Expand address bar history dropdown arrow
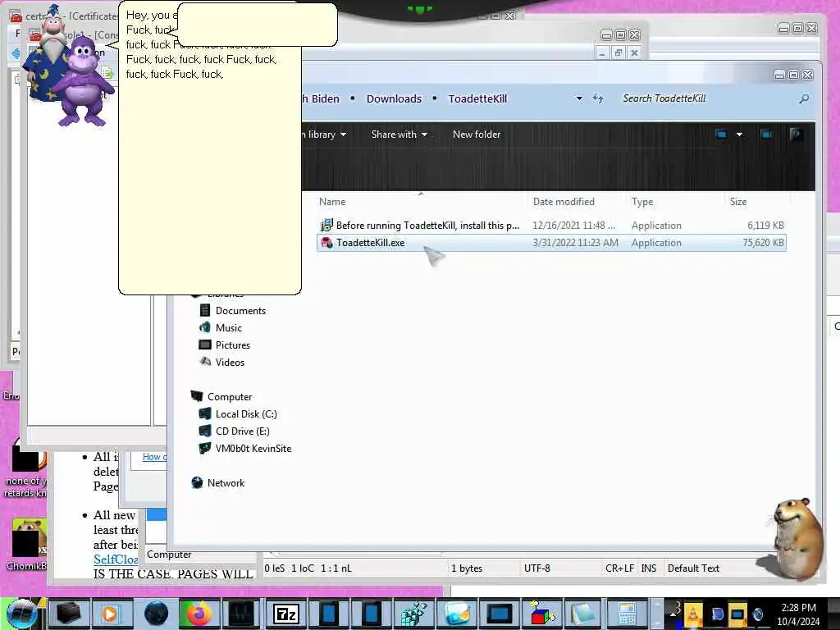The height and width of the screenshot is (630, 840). point(579,98)
